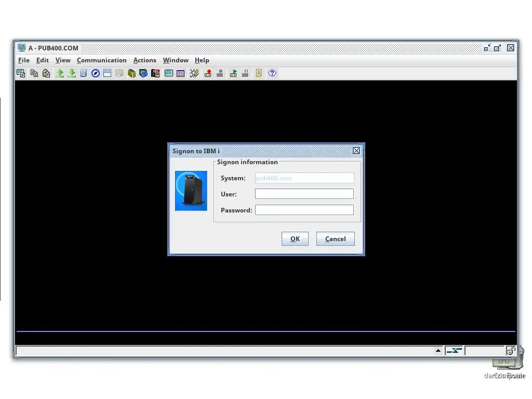Click the server image in signon dialog
Viewport: 532px width, 399px height.
191,191
